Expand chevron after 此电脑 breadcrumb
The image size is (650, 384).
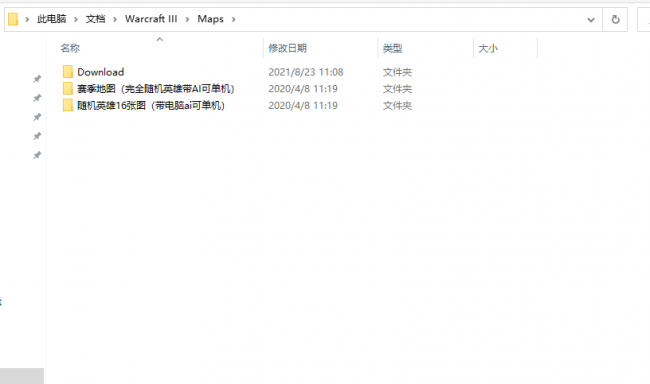(76, 19)
